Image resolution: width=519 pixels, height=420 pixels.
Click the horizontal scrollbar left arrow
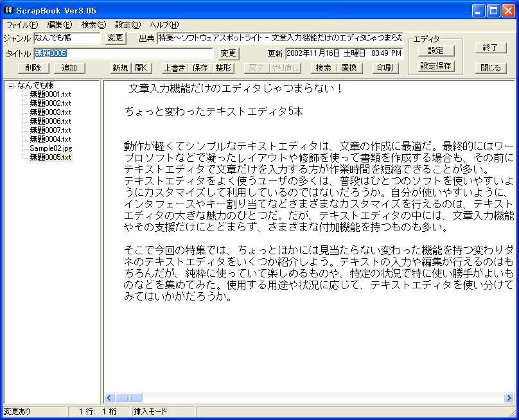109,398
